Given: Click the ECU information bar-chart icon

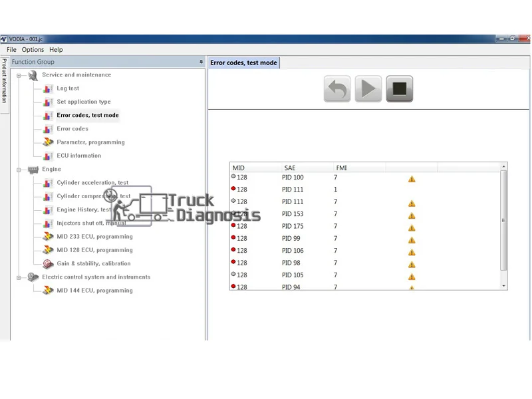Looking at the screenshot, I should (x=47, y=155).
